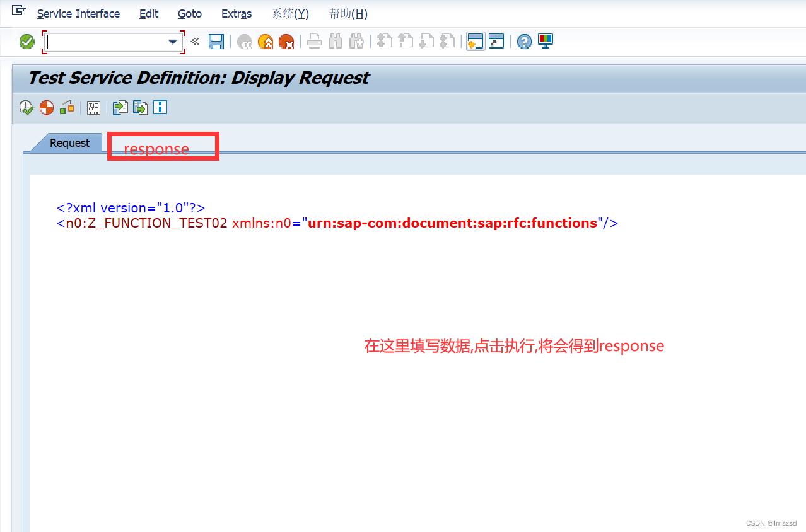Click the orange Exit icon

coord(266,42)
